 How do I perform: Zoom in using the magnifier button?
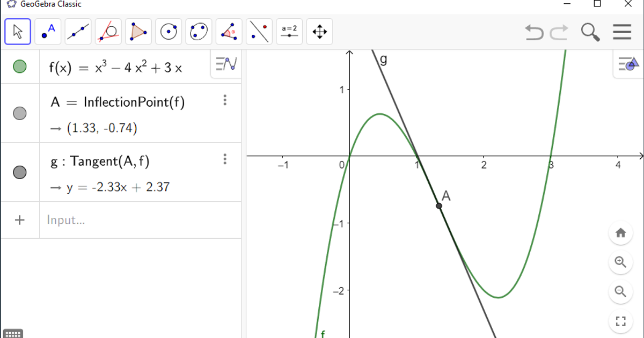click(620, 262)
